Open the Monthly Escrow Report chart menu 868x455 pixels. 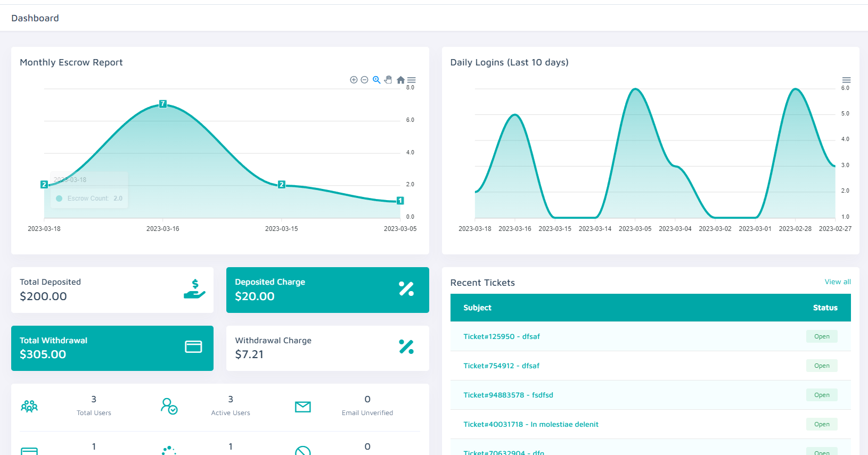point(412,80)
